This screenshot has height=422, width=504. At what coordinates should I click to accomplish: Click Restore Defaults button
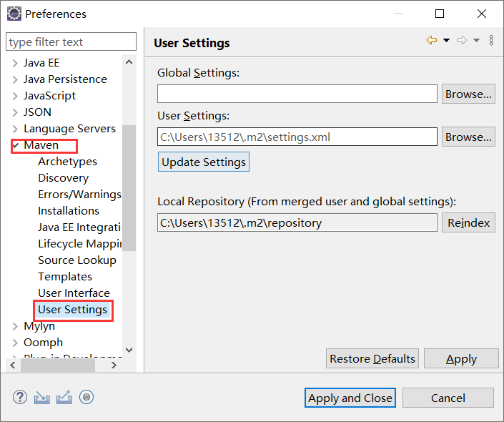pyautogui.click(x=372, y=358)
